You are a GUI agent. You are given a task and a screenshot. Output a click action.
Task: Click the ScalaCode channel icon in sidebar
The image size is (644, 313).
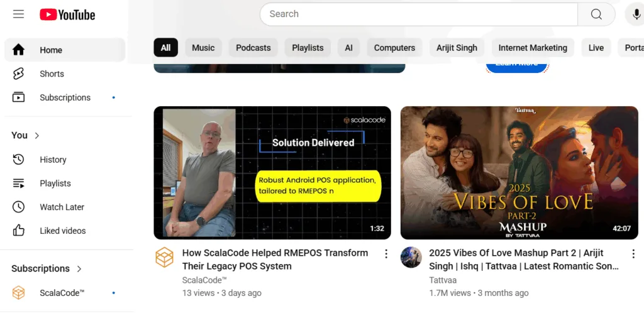tap(18, 293)
